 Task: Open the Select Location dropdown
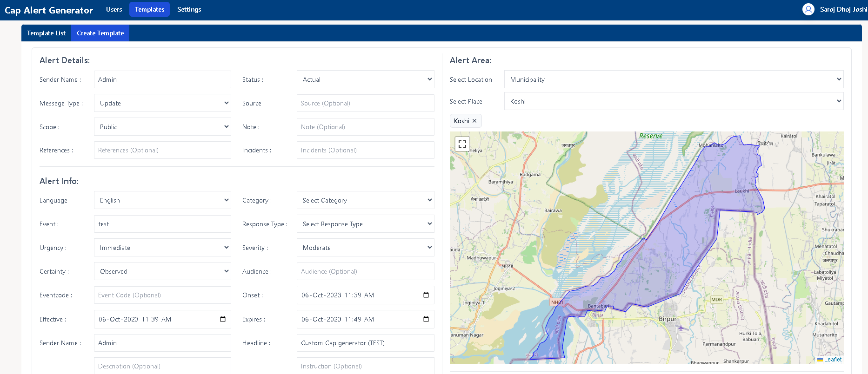point(674,79)
